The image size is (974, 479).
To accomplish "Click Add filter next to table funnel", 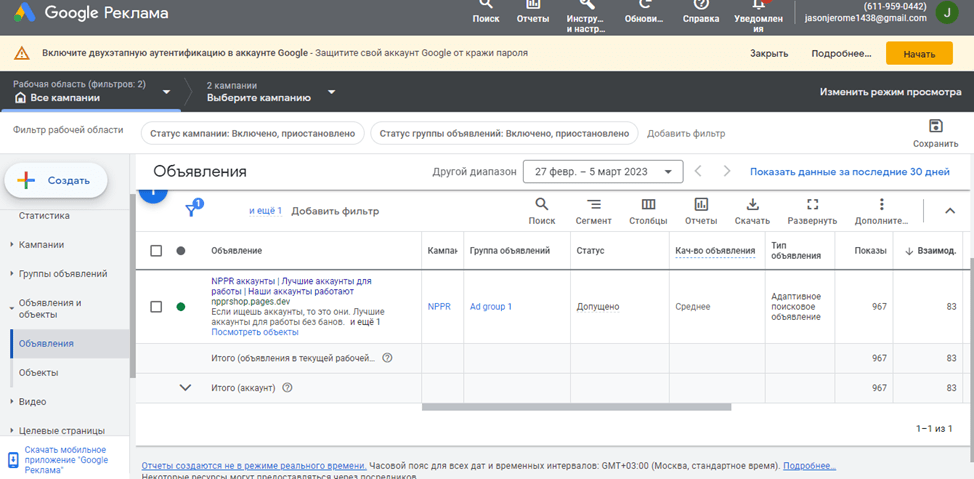I will click(335, 211).
